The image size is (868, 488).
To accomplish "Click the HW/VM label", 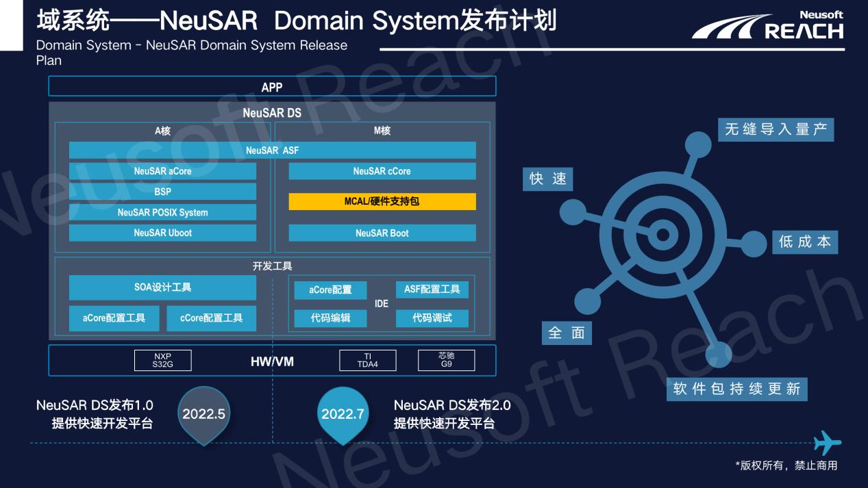I will click(272, 361).
